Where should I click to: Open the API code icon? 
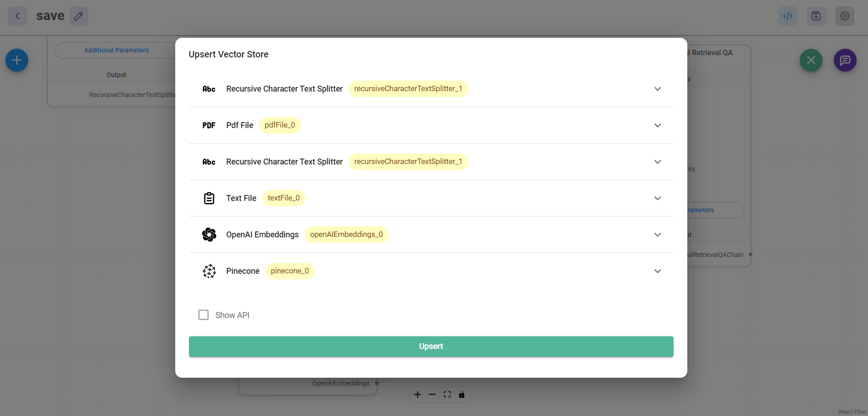787,16
